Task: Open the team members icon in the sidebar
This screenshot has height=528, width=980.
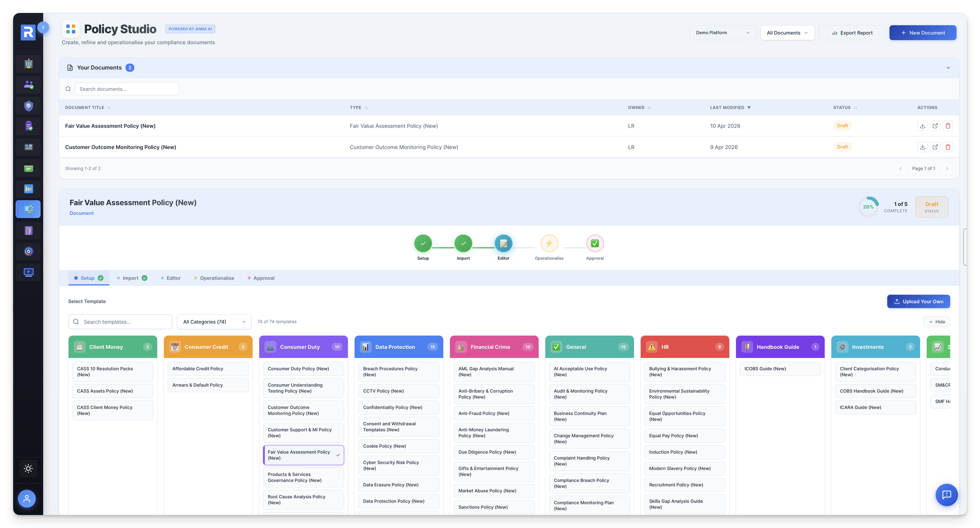Action: tap(28, 85)
